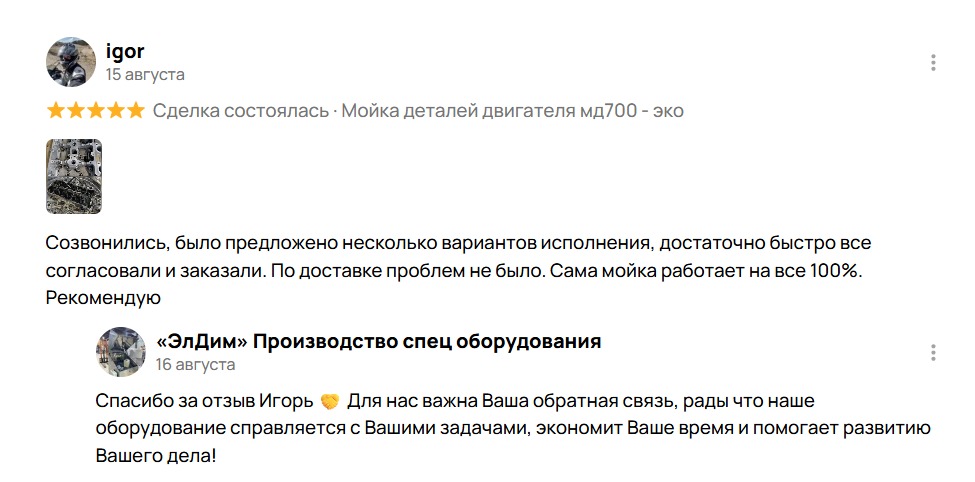Open the three-dot menu on ЭлДим's reply
Screen dimensions: 975x482
[x=933, y=353]
